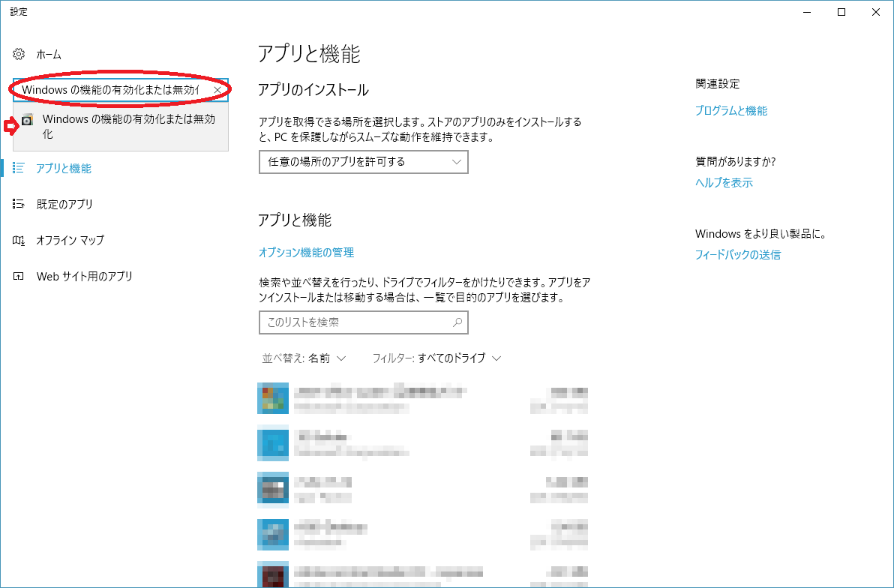Click the オフライン マップ map icon
894x588 pixels.
[x=19, y=240]
